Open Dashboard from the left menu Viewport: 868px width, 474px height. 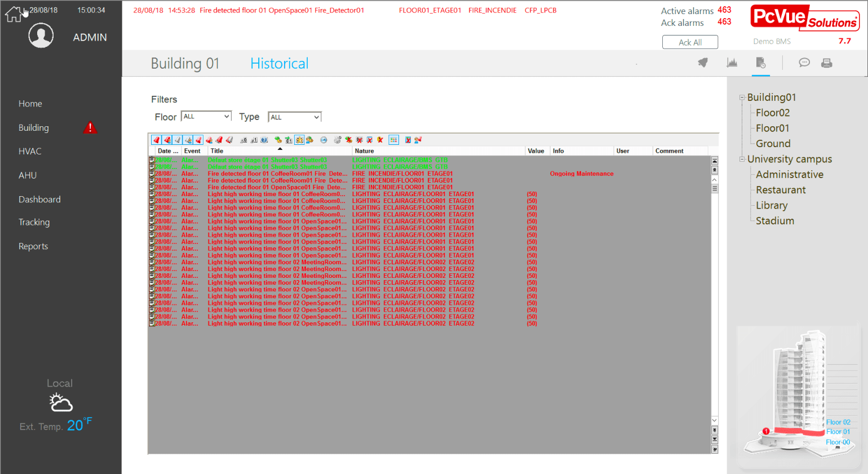point(39,200)
